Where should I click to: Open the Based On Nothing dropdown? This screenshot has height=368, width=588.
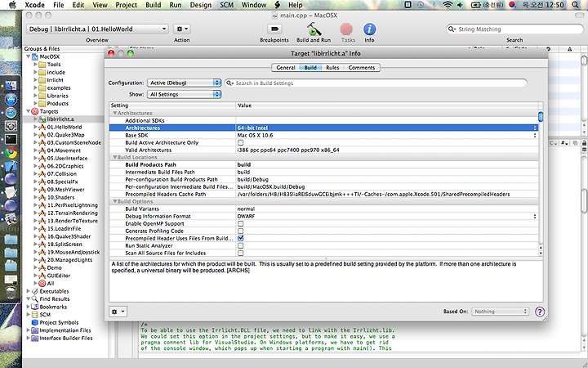pyautogui.click(x=500, y=312)
